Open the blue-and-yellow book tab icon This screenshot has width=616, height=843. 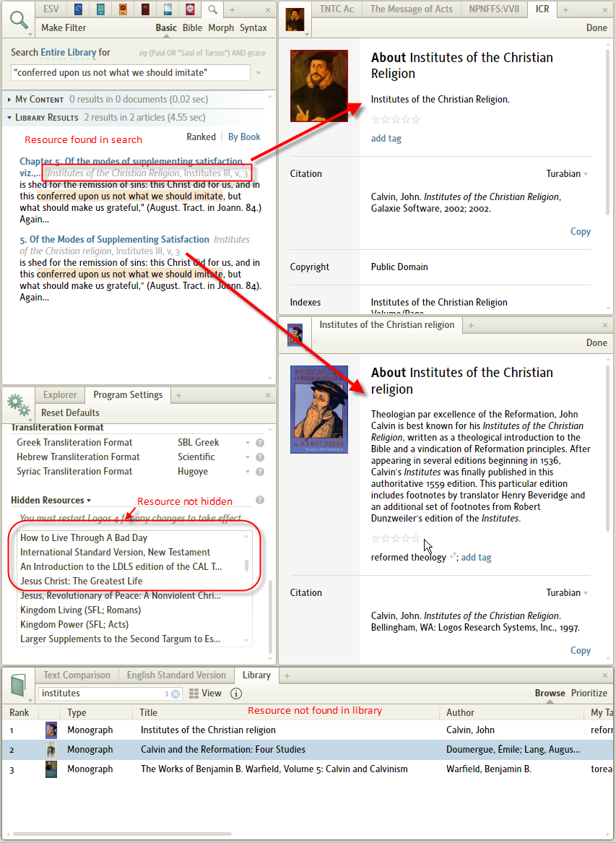tap(100, 9)
